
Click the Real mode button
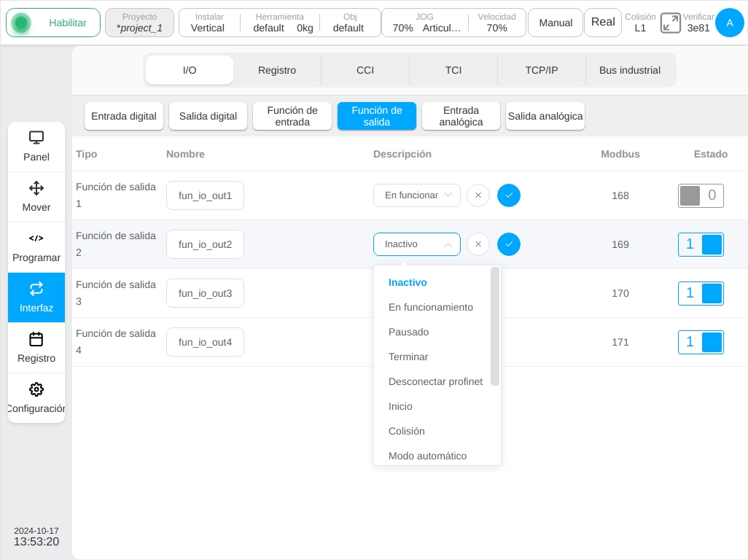(603, 23)
